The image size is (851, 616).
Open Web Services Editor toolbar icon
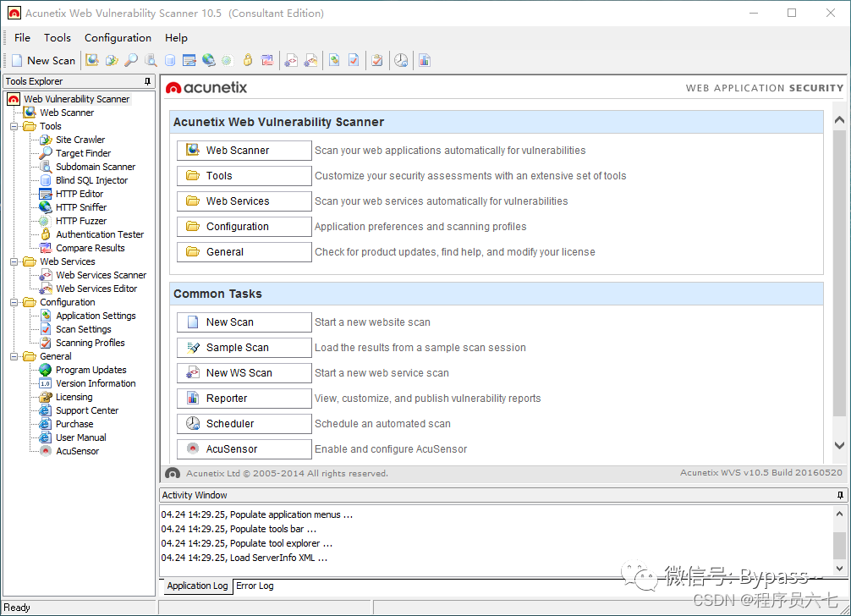(310, 60)
